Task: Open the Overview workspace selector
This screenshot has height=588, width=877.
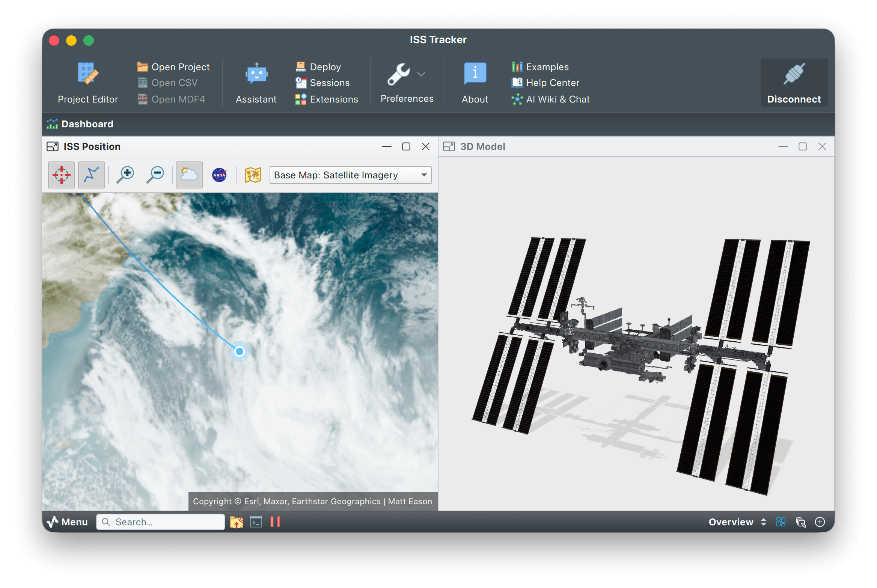Action: (737, 522)
